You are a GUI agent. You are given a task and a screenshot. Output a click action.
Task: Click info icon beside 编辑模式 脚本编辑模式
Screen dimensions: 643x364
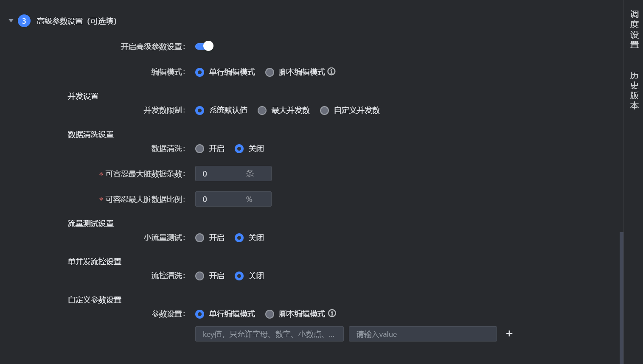pyautogui.click(x=331, y=72)
